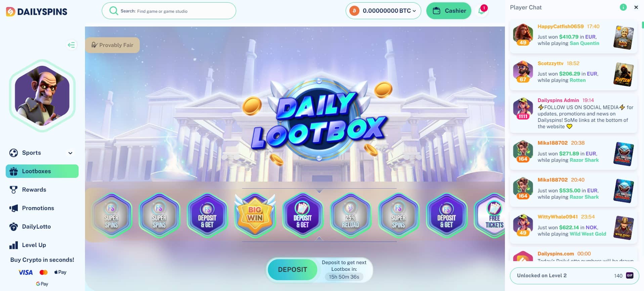Open the San Quentin game thumbnail

624,37
